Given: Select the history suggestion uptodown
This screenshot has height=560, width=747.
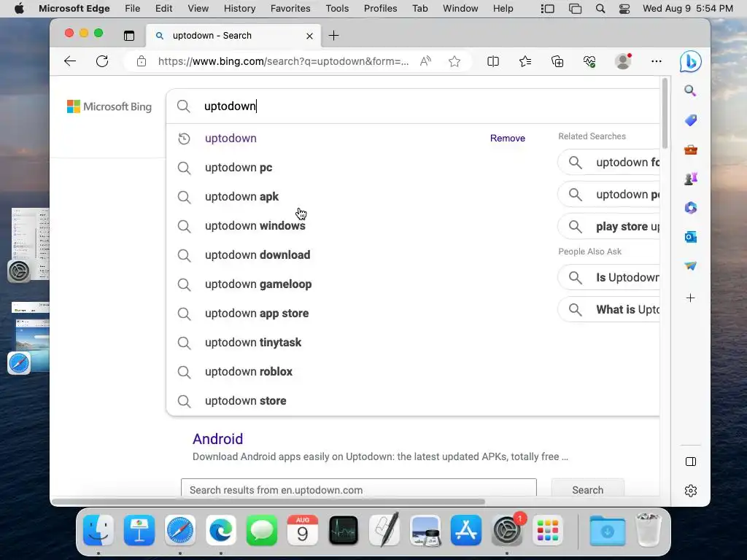Looking at the screenshot, I should [x=231, y=138].
